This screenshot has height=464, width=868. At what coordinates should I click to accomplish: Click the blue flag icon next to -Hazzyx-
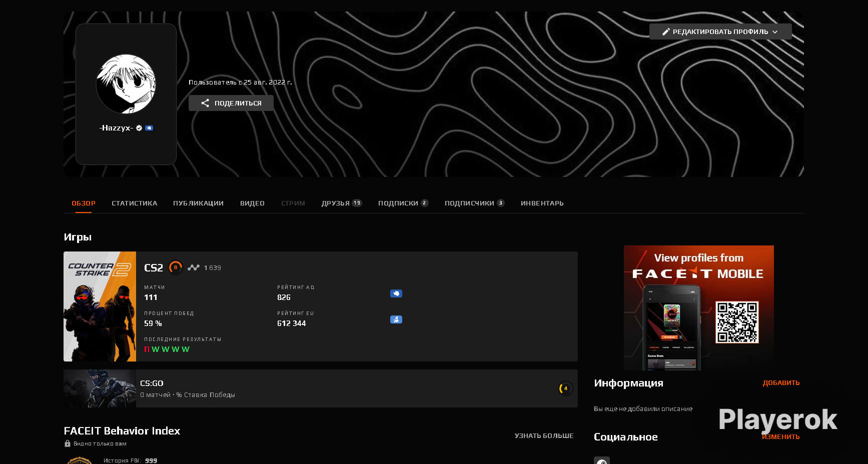149,128
